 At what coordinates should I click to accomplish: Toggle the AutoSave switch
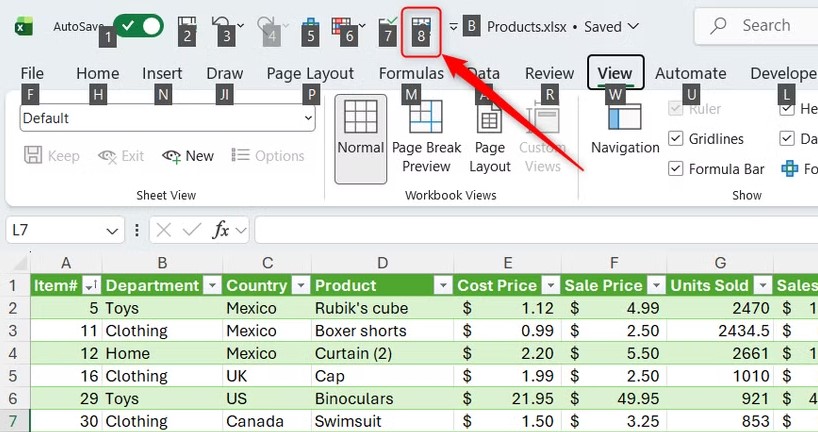[139, 26]
